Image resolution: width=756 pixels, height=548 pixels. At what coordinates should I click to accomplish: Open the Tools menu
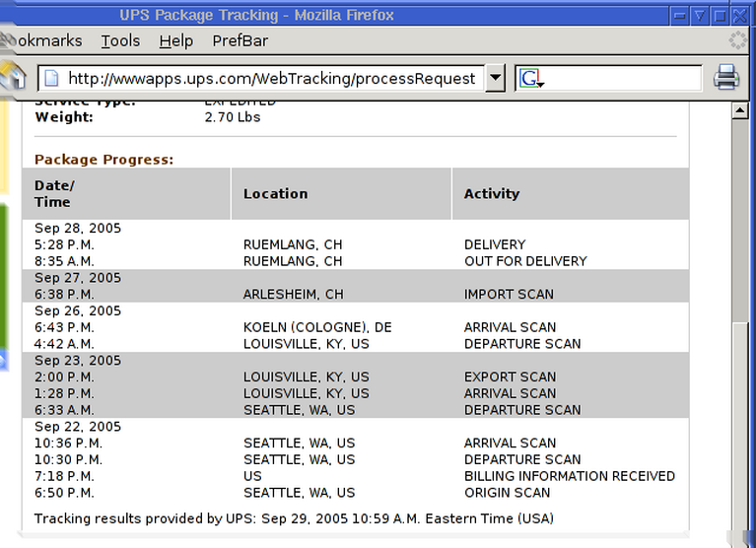(120, 41)
